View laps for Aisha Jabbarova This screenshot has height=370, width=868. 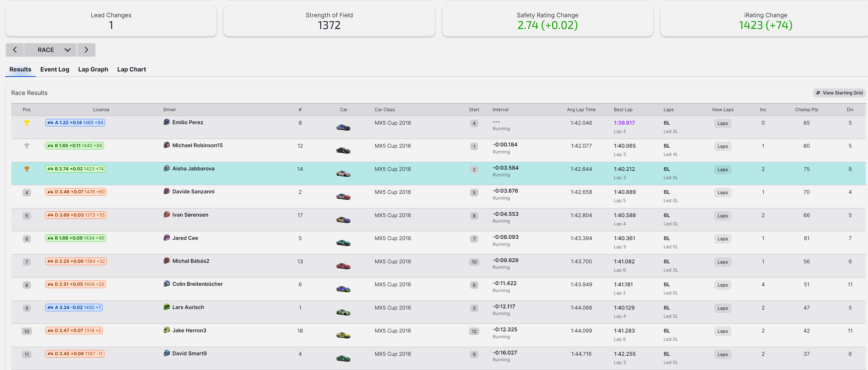tap(723, 169)
